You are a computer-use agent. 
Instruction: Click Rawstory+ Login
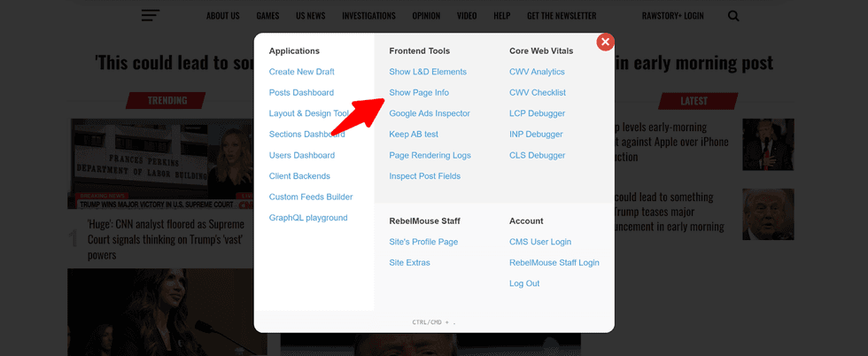672,16
